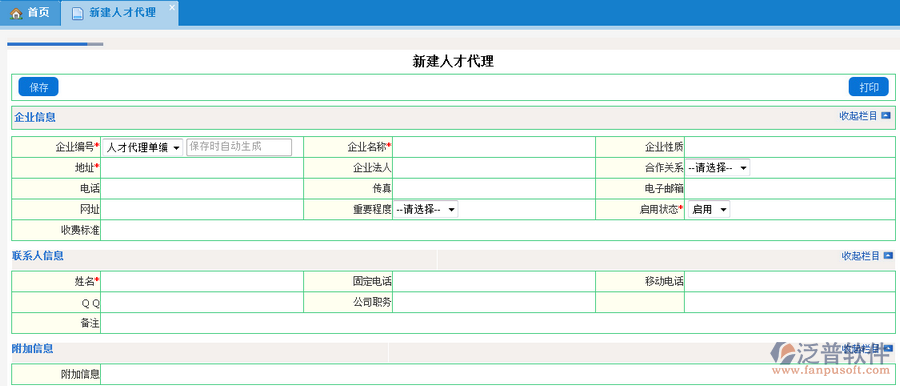Viewport: 900px width, 386px height.
Task: Click the 地址 input field
Action: [202, 168]
